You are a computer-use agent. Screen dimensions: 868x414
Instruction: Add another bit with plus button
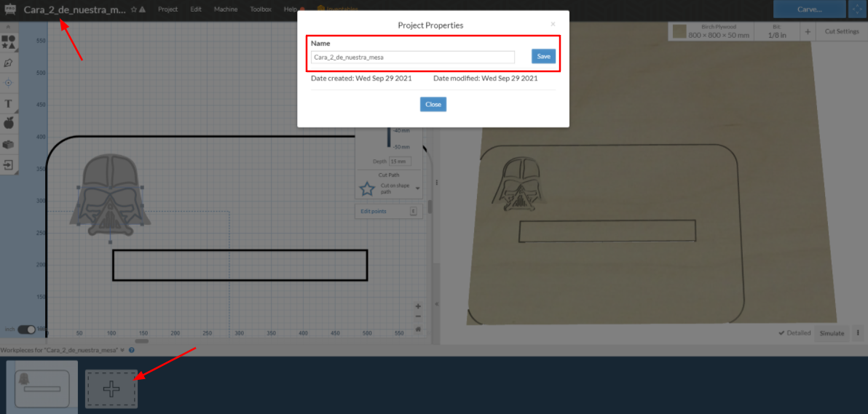[807, 31]
